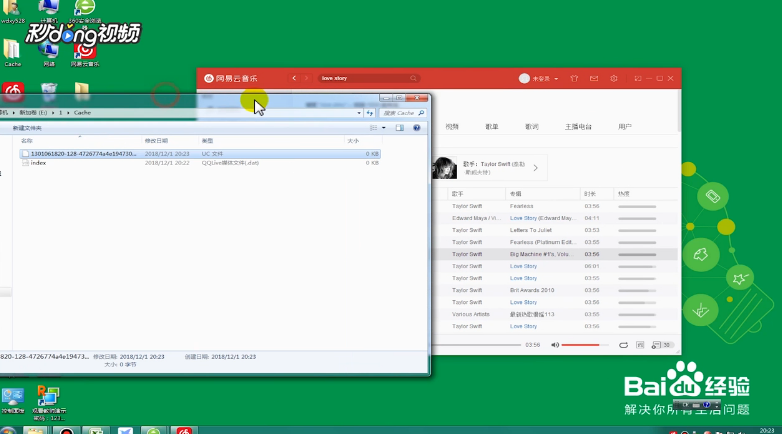Open the Love Story album link at 06:01

523,266
